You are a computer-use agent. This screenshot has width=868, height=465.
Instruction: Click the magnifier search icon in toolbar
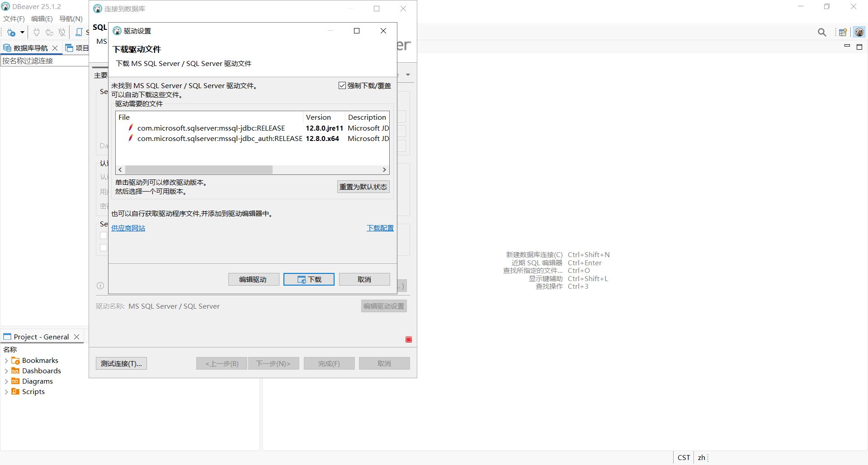(x=822, y=33)
